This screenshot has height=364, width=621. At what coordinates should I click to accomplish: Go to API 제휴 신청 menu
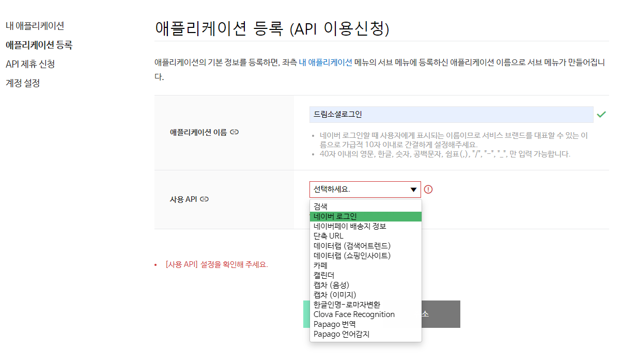tap(30, 64)
